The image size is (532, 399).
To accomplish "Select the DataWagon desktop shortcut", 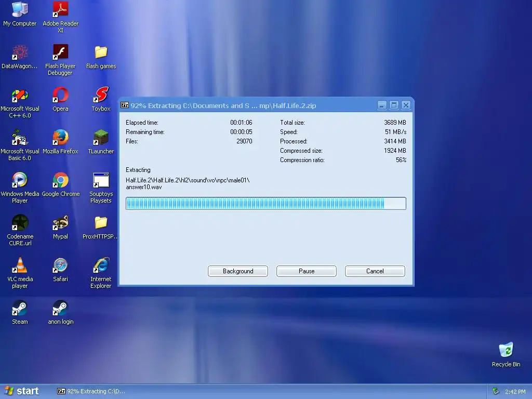I will 20,57.
